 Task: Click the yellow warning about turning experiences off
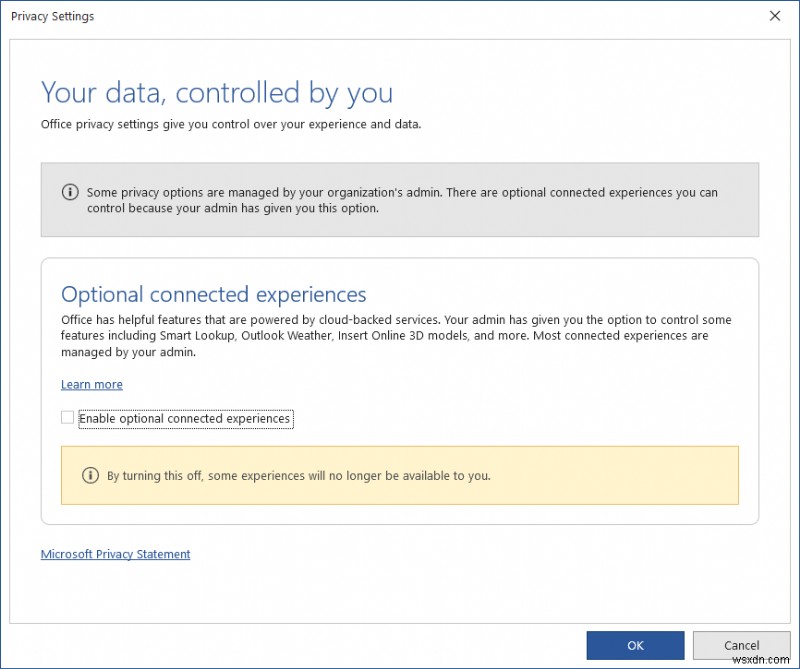click(400, 475)
